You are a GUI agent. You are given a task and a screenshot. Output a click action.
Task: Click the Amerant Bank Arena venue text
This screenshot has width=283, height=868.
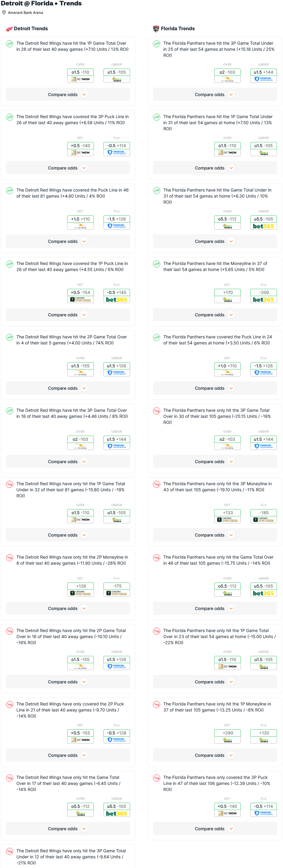[x=26, y=13]
